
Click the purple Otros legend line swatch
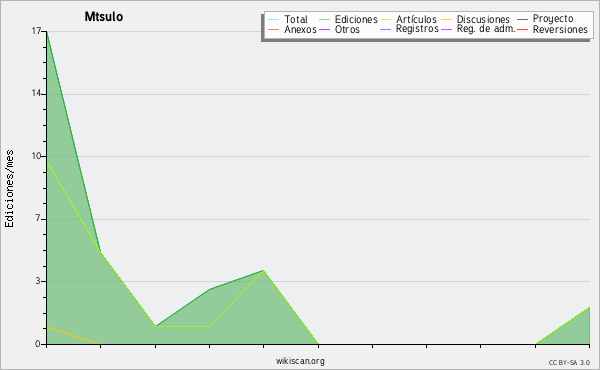(324, 29)
